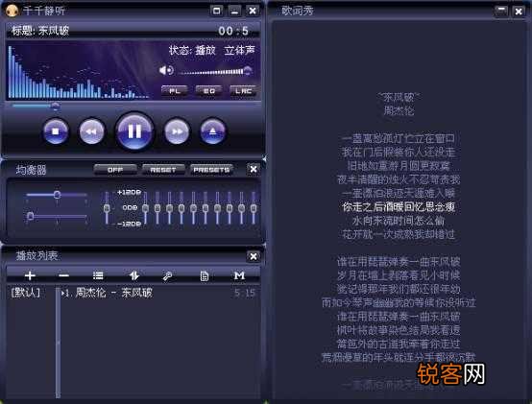This screenshot has height=404, width=532.
Task: Add files with the playlist plus icon
Action: click(30, 275)
